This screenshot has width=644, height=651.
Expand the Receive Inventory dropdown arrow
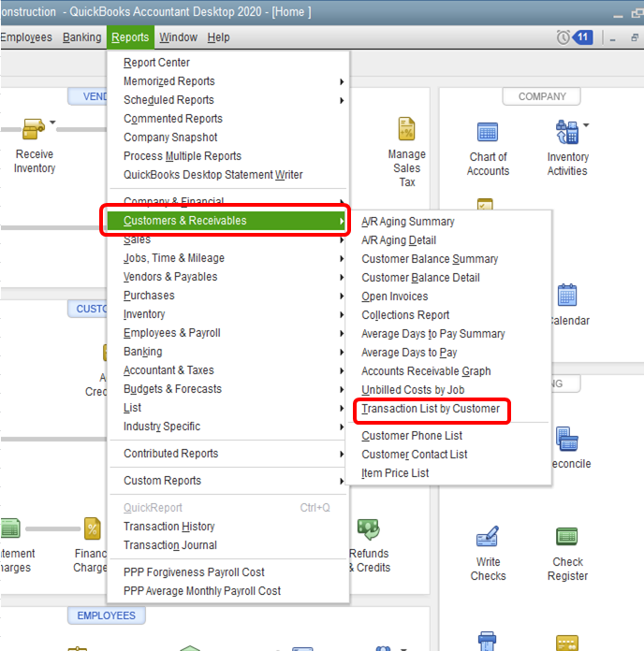(52, 123)
